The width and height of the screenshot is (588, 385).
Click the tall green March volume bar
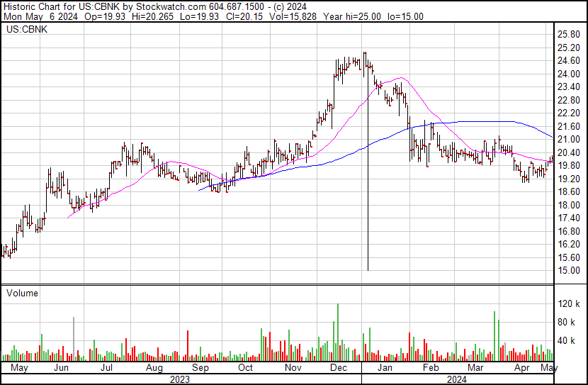pos(494,336)
